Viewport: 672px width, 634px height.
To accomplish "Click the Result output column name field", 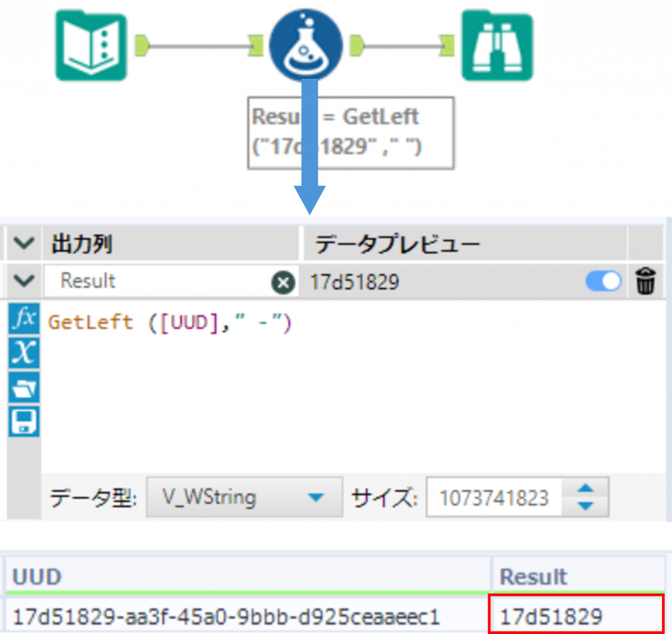I will 157,282.
